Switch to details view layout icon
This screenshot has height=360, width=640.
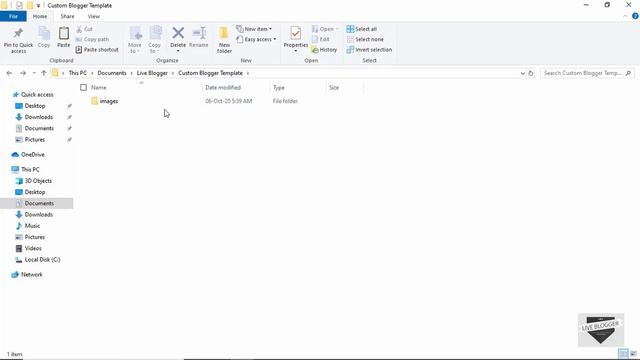click(x=623, y=353)
